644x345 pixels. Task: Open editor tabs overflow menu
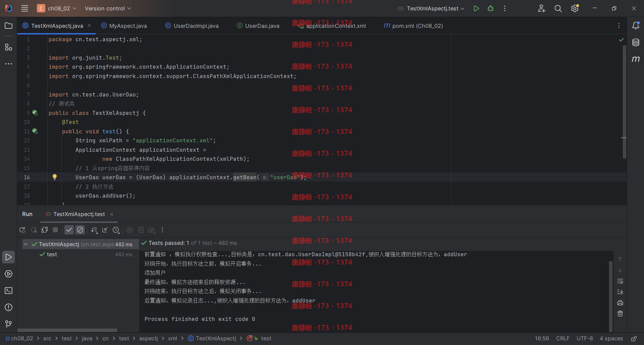pyautogui.click(x=619, y=26)
